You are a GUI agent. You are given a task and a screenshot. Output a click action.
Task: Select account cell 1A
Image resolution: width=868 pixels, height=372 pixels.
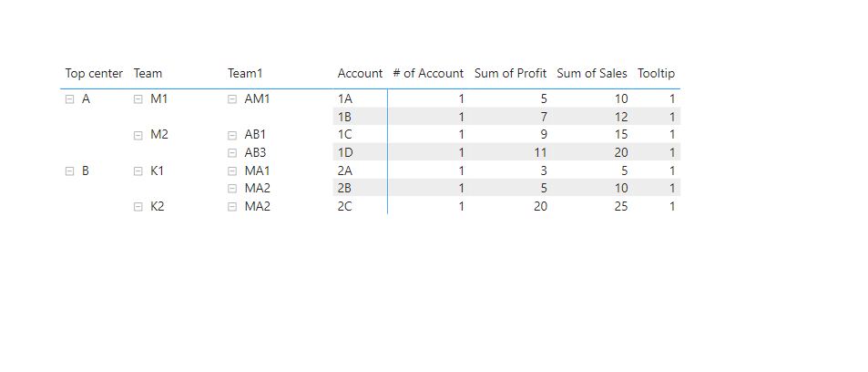coord(360,98)
